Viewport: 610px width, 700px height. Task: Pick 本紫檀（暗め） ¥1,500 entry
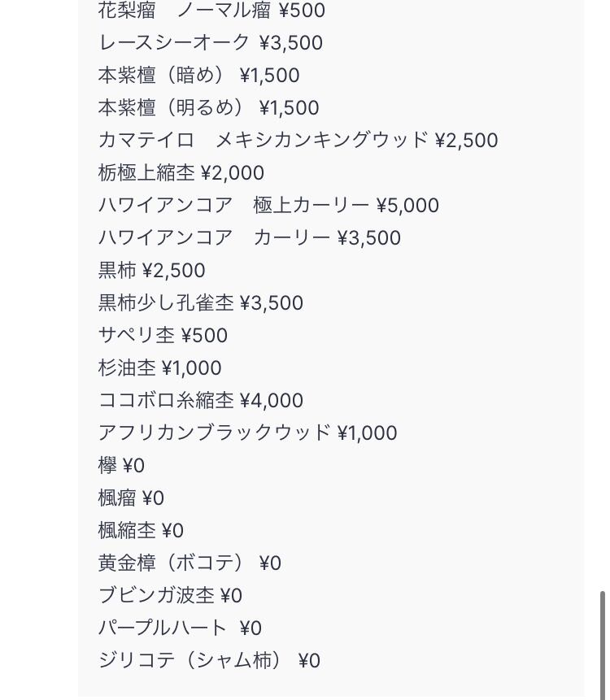pos(198,75)
